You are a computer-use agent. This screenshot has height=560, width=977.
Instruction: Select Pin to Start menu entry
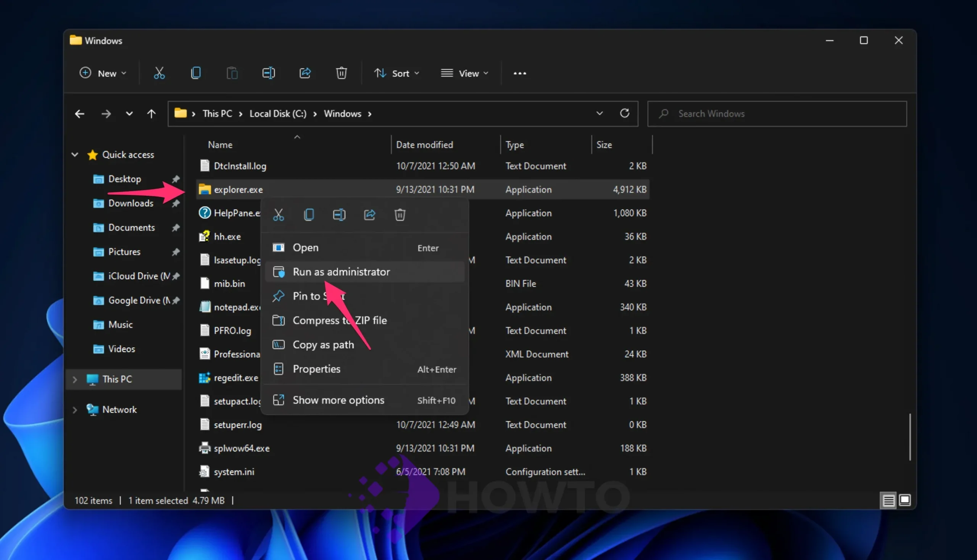(x=365, y=296)
